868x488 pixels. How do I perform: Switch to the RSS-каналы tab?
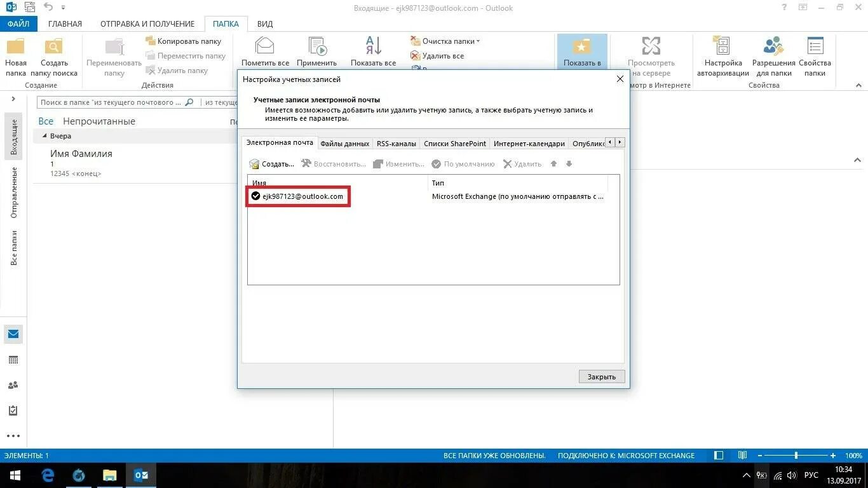(397, 144)
